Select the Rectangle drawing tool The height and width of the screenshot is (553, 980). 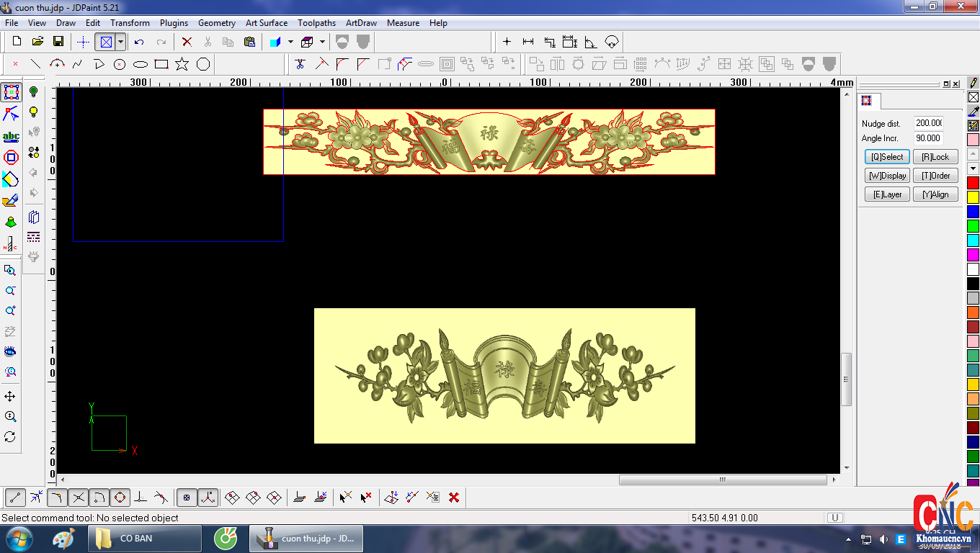(x=161, y=64)
